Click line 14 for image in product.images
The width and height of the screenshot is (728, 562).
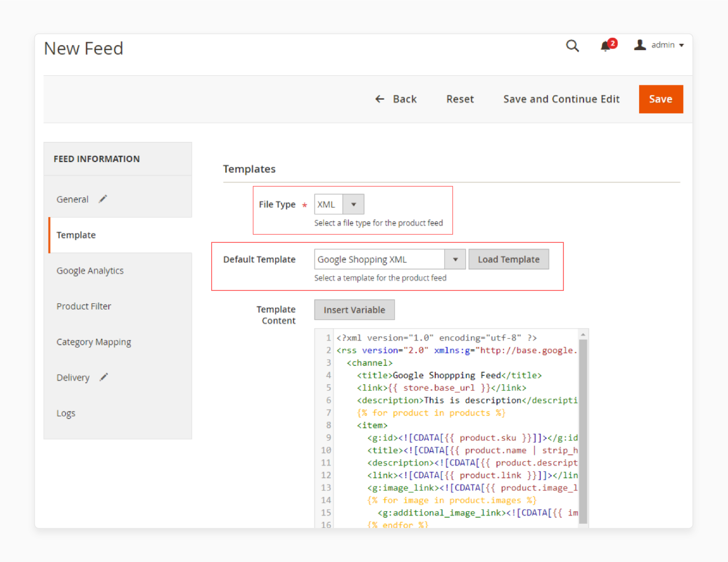452,500
